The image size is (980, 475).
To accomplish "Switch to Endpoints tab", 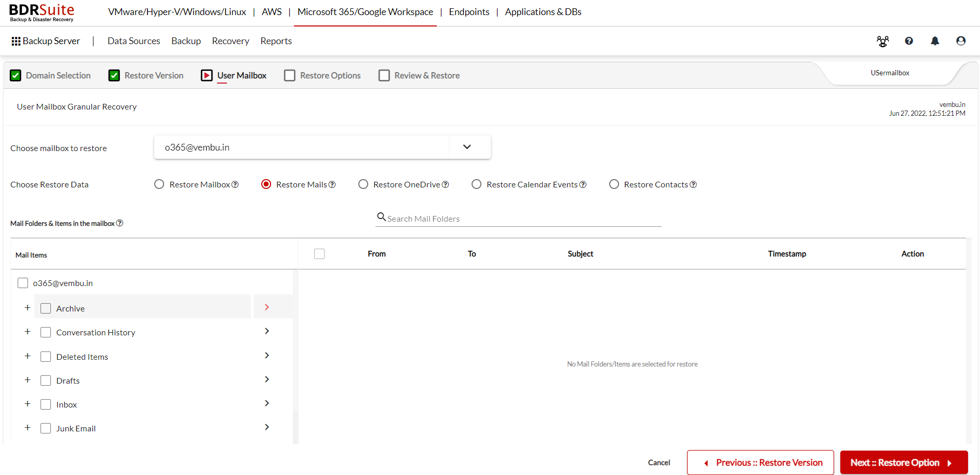I will [469, 12].
